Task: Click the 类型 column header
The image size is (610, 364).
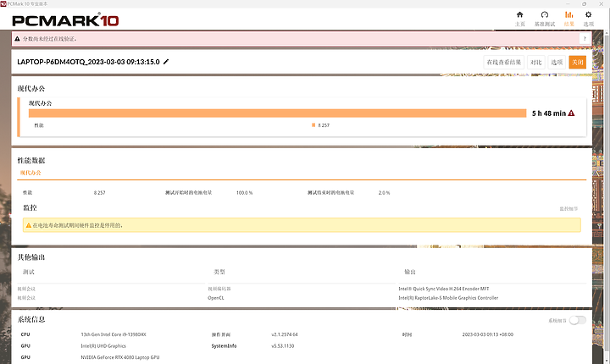Action: click(x=219, y=272)
